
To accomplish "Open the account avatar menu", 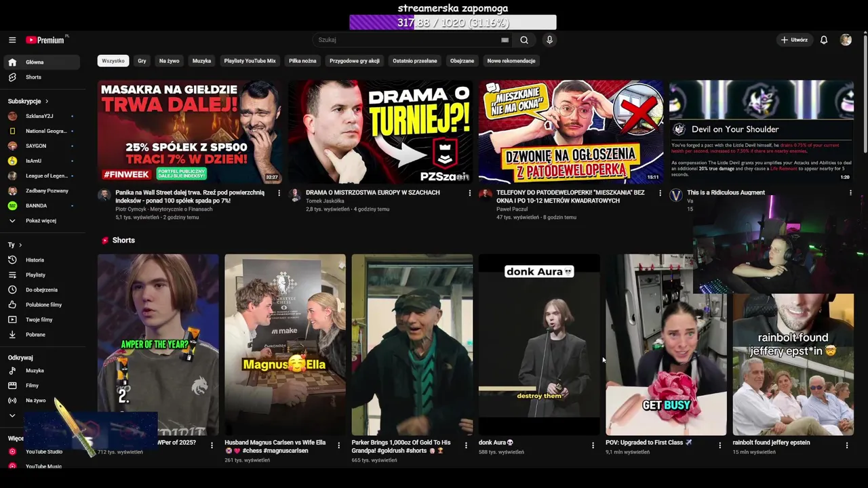I will coord(846,40).
